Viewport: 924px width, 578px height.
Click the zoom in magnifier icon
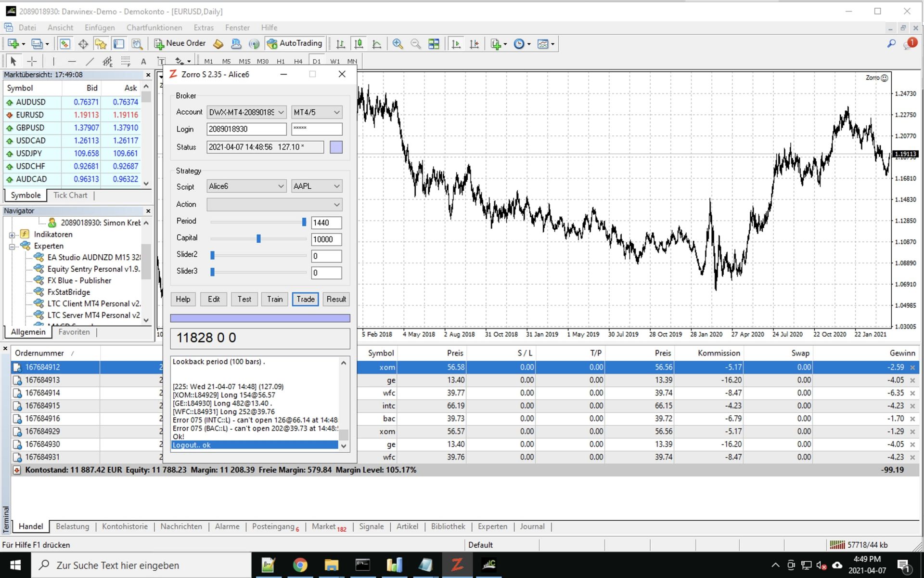pos(398,44)
